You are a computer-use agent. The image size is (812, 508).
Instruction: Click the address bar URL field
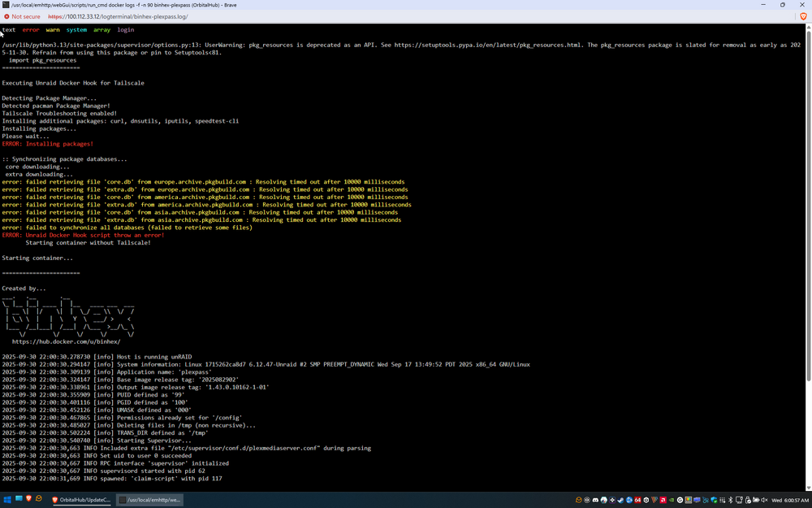click(118, 16)
